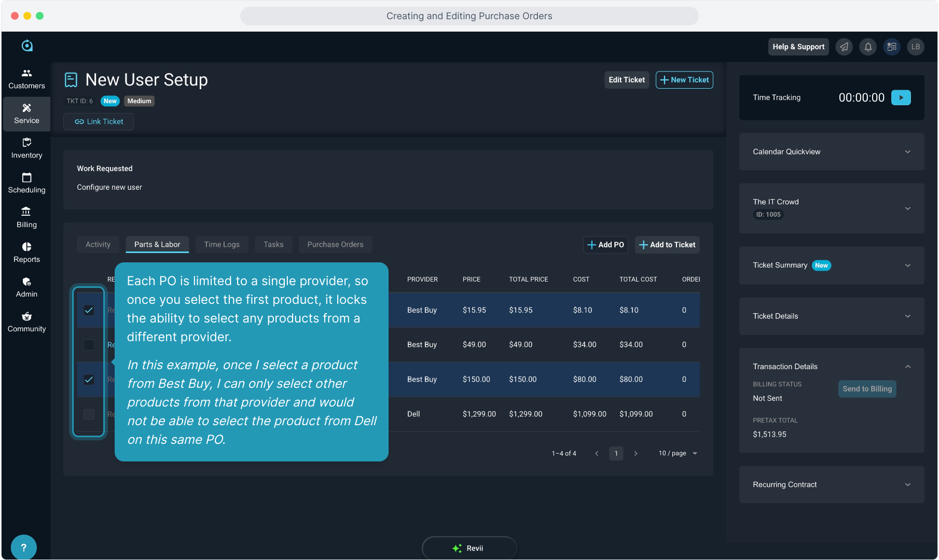Open the Customers section in sidebar
This screenshot has height=560, width=939.
click(x=26, y=79)
